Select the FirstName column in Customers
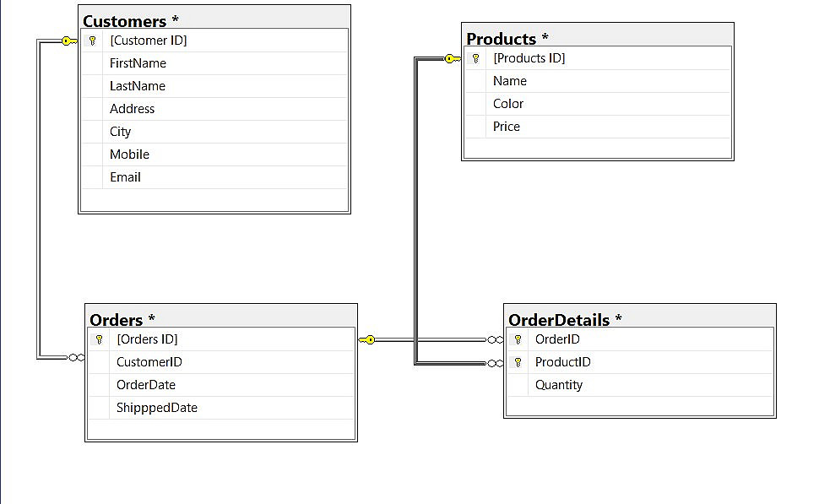 coord(138,63)
